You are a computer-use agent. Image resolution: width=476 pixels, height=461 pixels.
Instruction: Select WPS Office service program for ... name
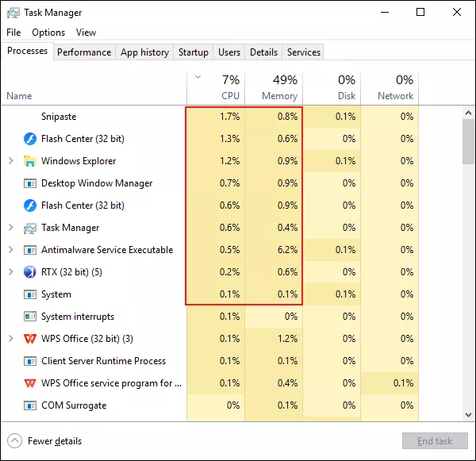click(111, 383)
